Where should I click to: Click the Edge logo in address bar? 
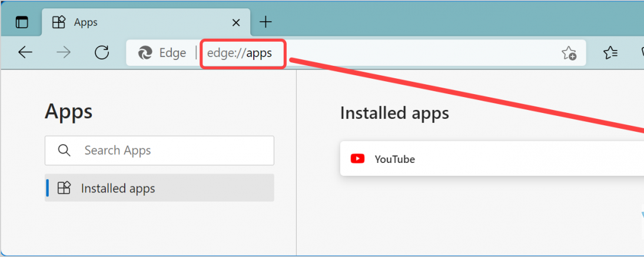tap(145, 53)
